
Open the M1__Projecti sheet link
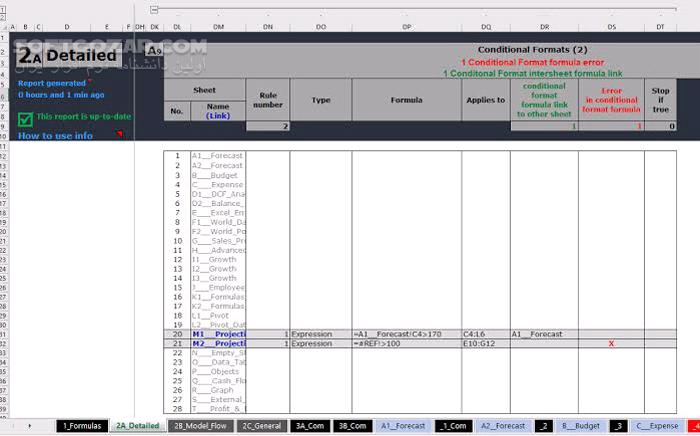(218, 334)
